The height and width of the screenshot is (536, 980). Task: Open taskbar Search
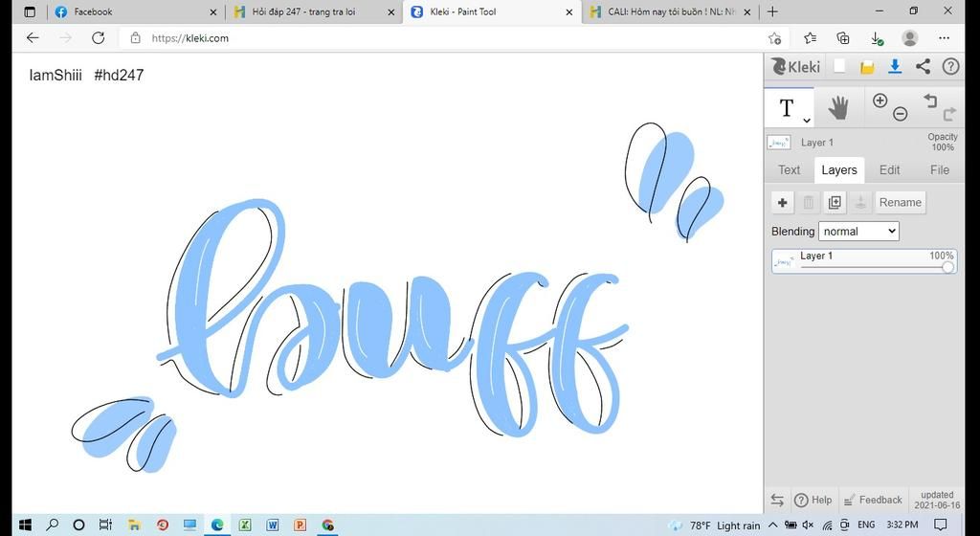click(x=53, y=525)
